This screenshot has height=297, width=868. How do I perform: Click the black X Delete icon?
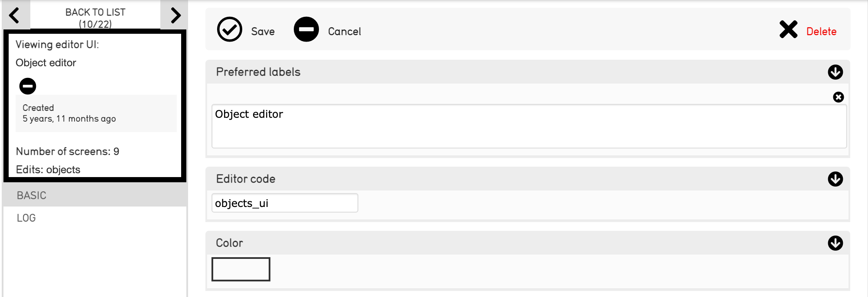coord(788,29)
